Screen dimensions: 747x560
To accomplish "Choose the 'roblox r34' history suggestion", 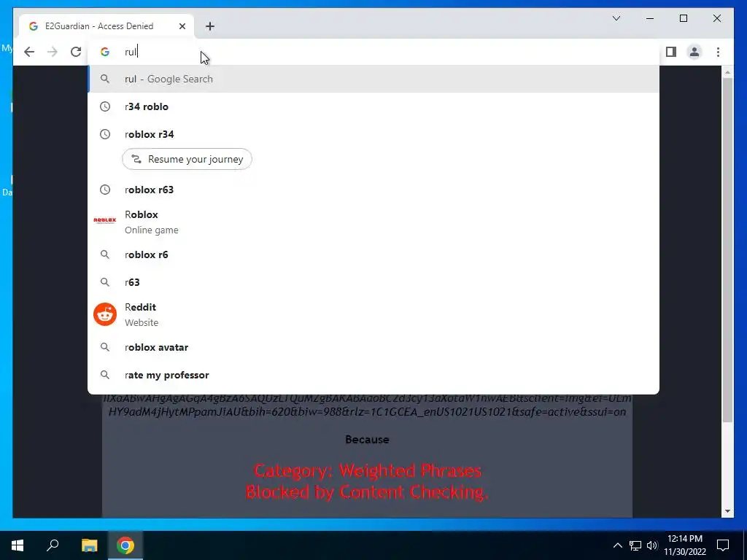I will coord(373,134).
